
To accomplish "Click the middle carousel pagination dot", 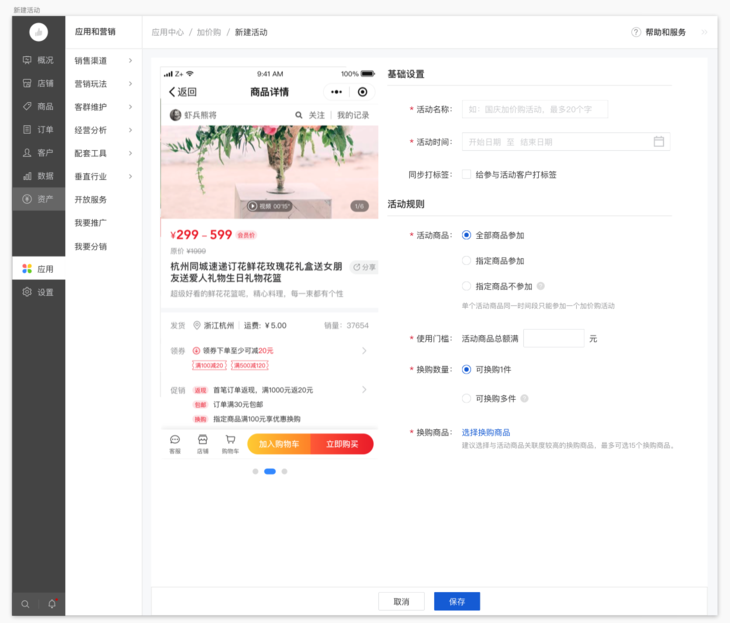I will coord(270,471).
